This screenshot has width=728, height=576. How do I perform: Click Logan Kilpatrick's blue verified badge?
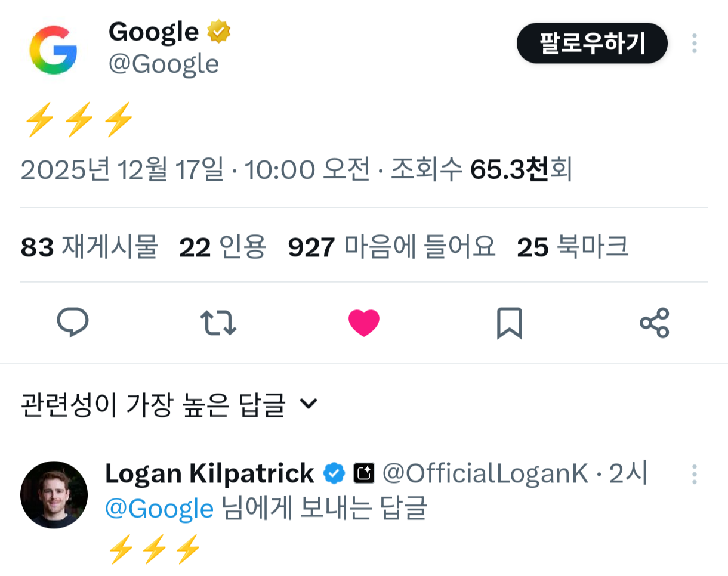pyautogui.click(x=334, y=474)
